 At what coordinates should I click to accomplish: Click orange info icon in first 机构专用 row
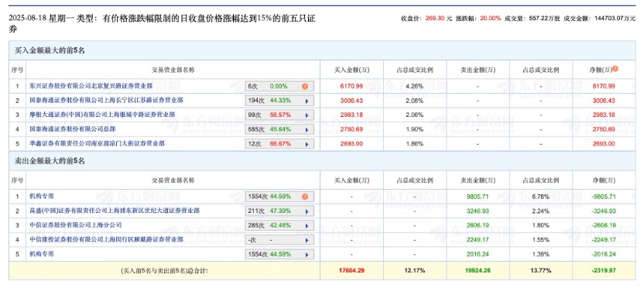[305, 197]
